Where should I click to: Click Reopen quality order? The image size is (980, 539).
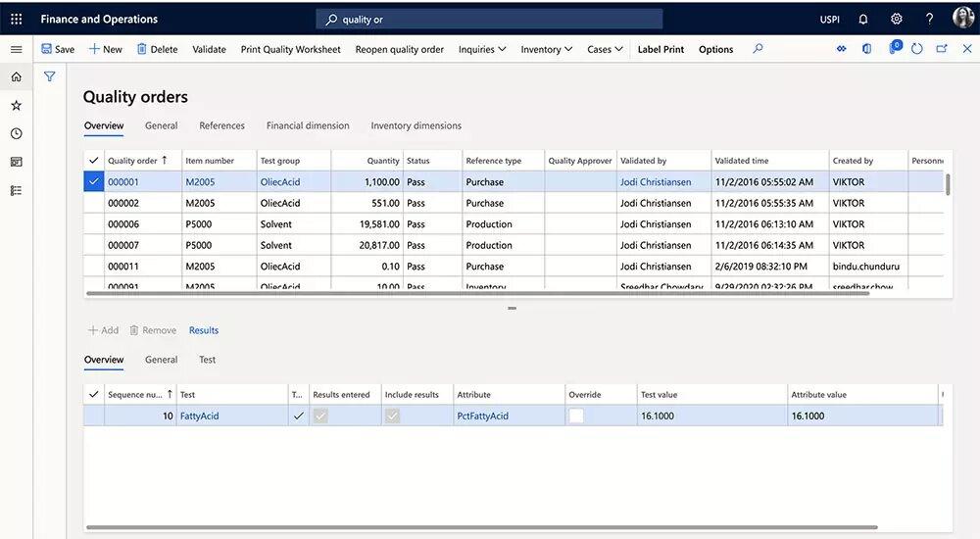pyautogui.click(x=400, y=49)
